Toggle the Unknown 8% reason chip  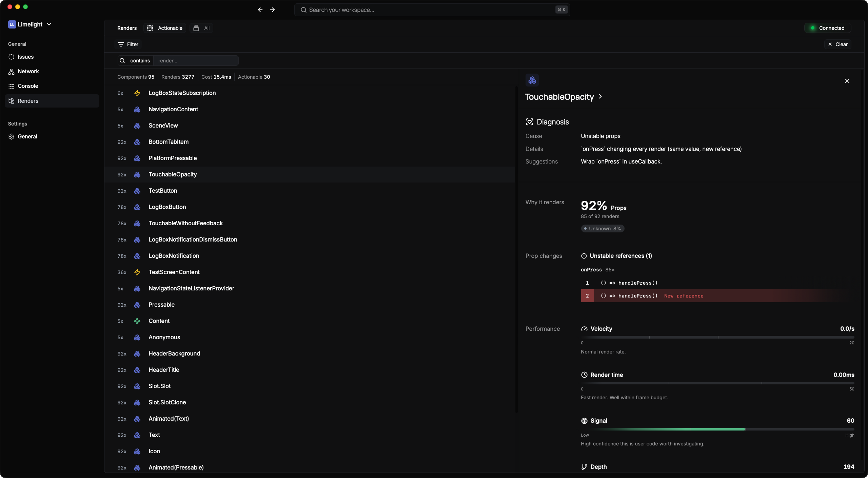603,229
